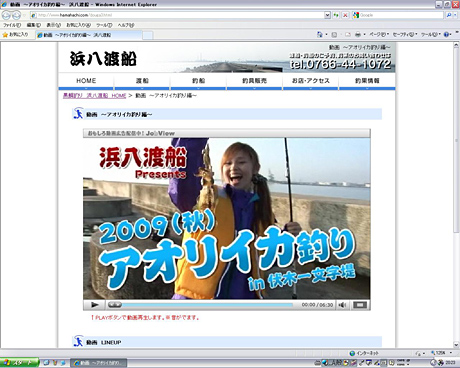Open the スタート Start button
Viewport: 460px width, 368px height.
tap(19, 362)
